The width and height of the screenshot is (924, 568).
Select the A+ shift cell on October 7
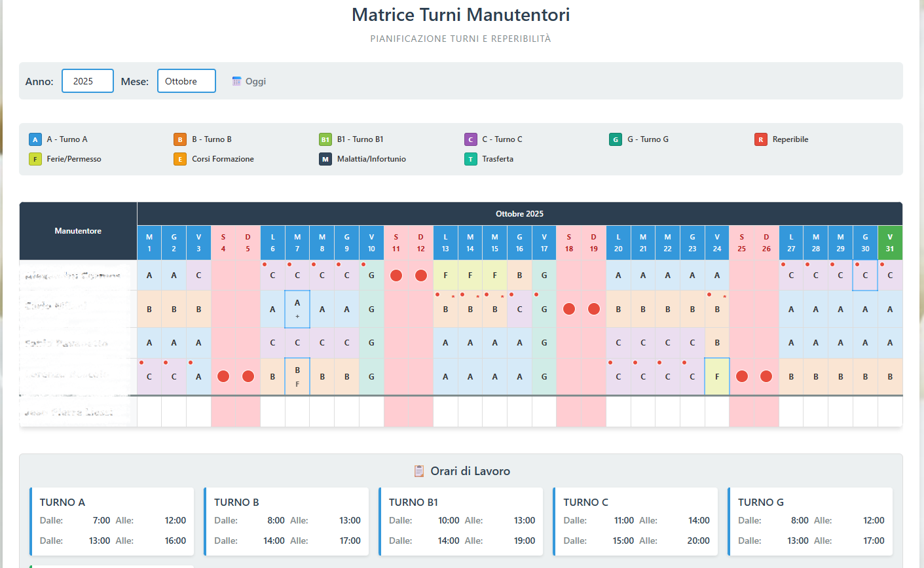(297, 308)
